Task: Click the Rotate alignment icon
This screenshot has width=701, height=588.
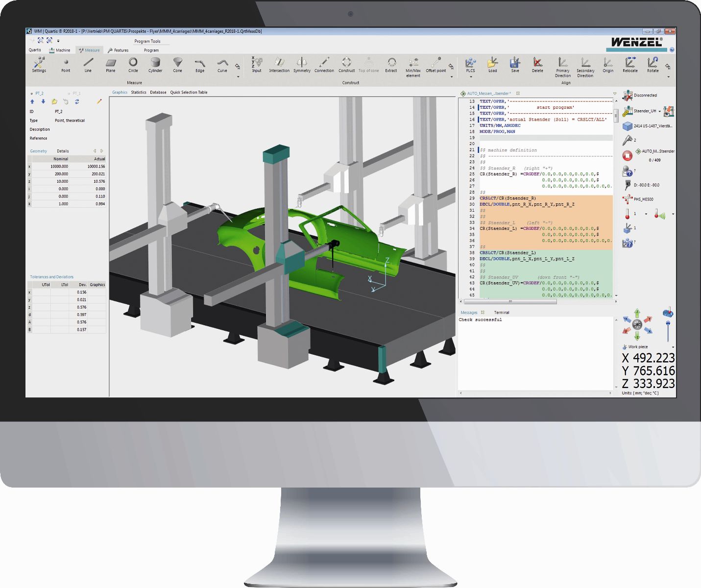Action: 653,65
